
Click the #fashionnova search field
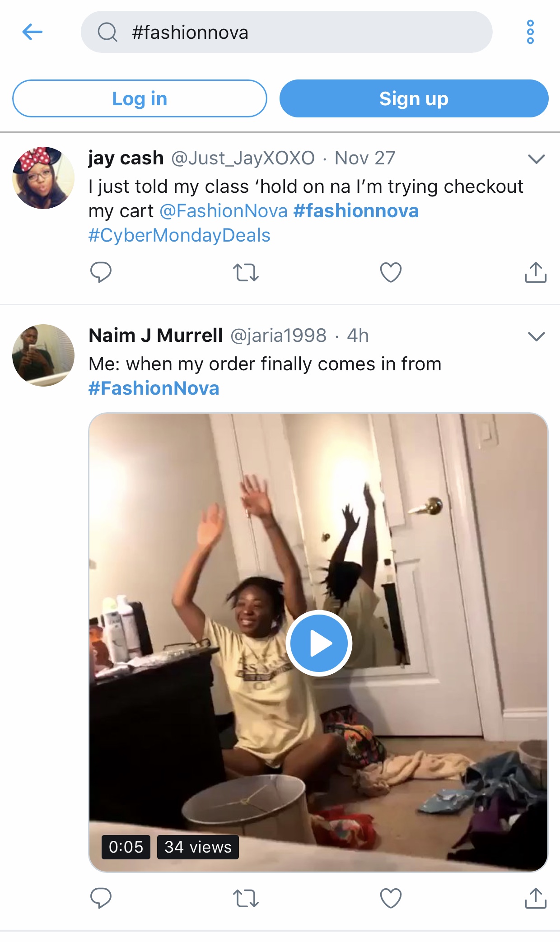coord(286,32)
